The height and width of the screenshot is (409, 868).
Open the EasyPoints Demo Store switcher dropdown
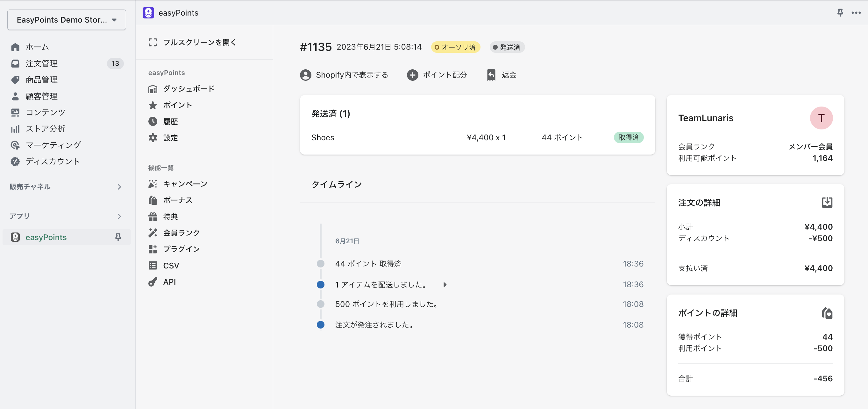67,19
